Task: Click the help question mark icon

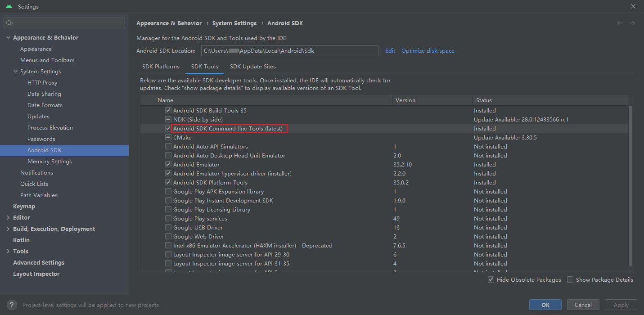Action: coord(13,305)
